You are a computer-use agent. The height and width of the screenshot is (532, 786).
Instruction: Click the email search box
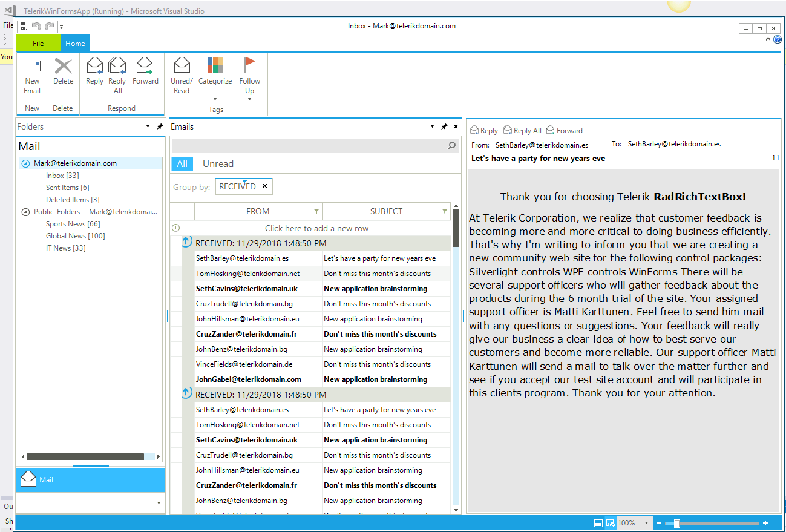click(x=309, y=146)
